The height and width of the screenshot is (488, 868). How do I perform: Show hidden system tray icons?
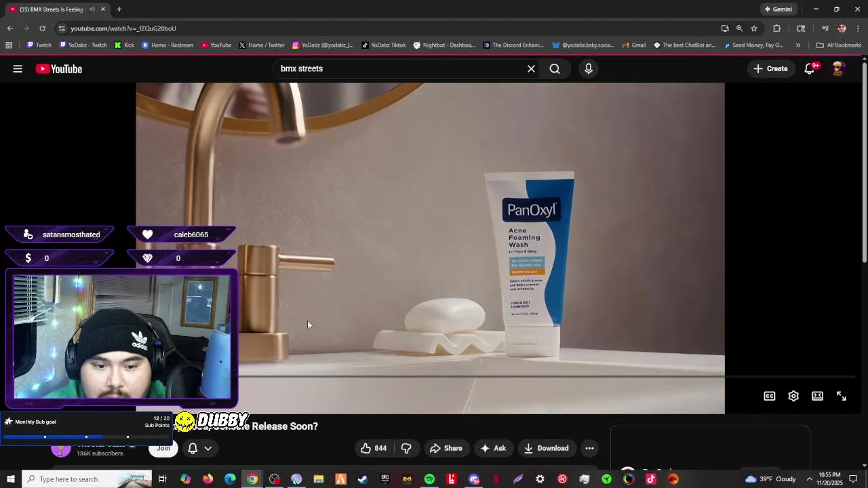pyautogui.click(x=809, y=479)
